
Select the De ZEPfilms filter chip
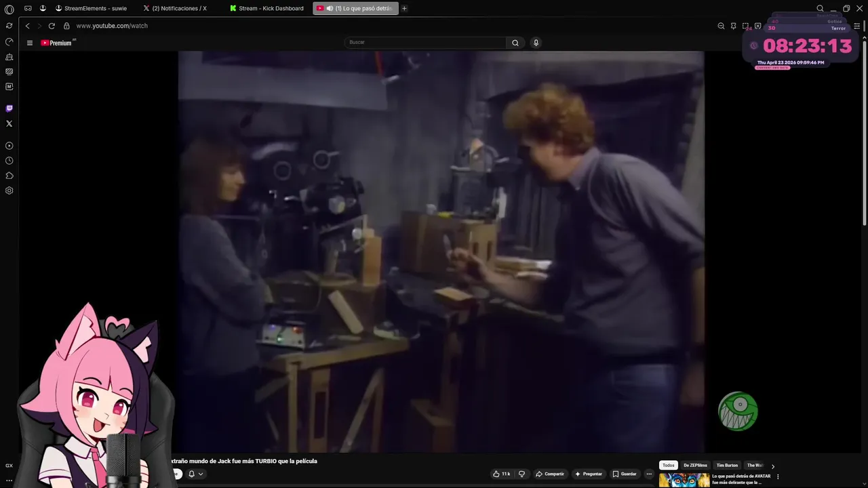(695, 466)
